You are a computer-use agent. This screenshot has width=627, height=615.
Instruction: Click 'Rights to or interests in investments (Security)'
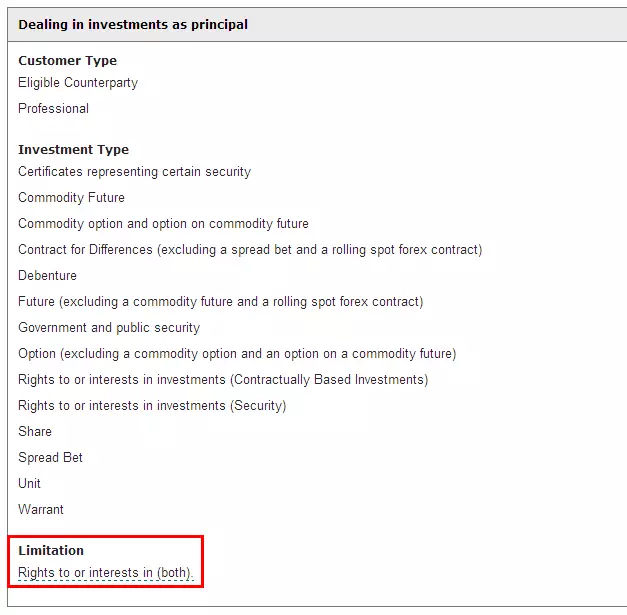coord(152,406)
